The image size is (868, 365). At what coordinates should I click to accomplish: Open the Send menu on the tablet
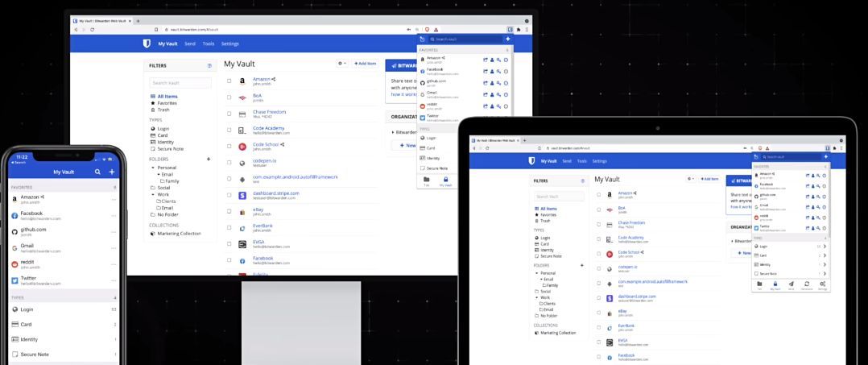pos(567,161)
